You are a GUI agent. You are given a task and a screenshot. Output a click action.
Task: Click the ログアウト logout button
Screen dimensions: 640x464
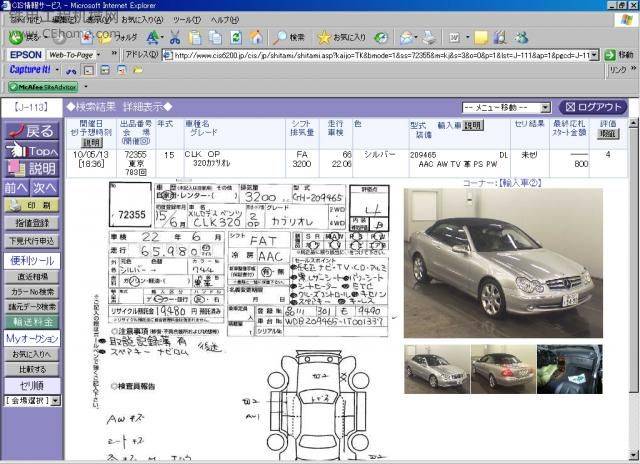coord(593,107)
